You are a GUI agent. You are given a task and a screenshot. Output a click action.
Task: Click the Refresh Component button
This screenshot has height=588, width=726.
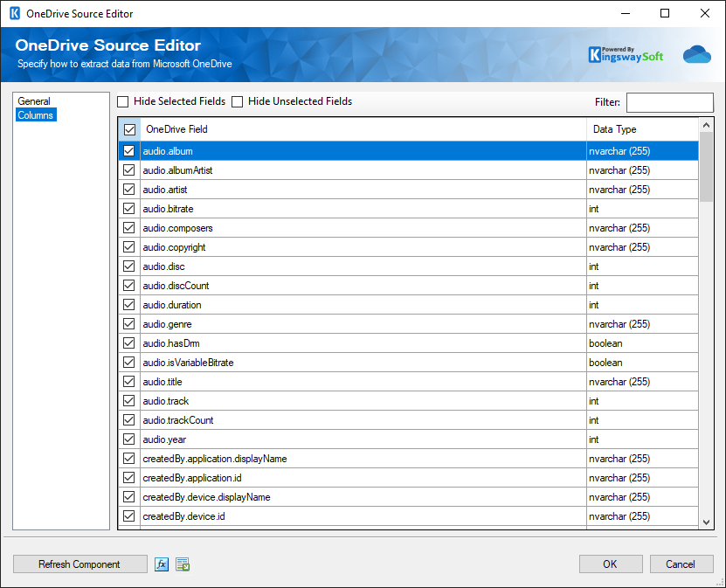(80, 564)
